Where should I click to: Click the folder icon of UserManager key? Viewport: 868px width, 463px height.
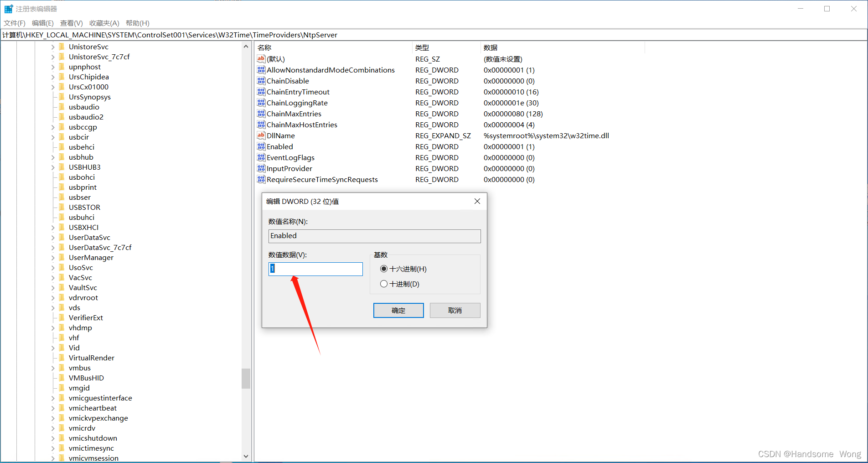tap(62, 257)
